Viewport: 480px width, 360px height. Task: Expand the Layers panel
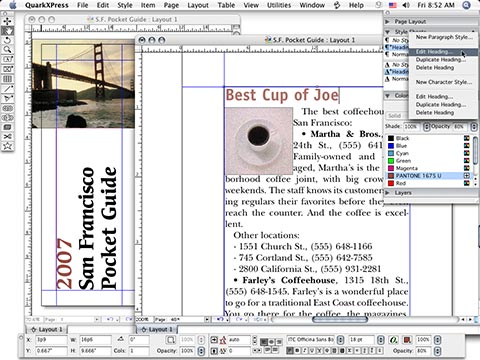point(388,193)
